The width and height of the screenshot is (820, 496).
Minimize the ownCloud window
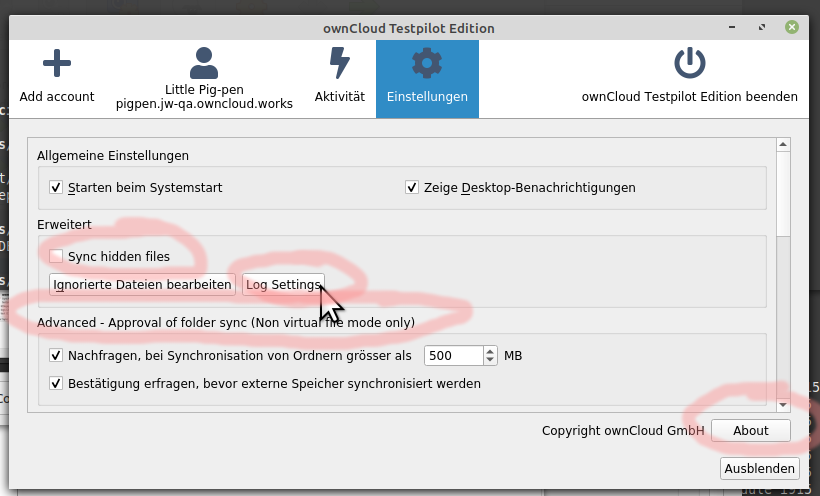(732, 27)
